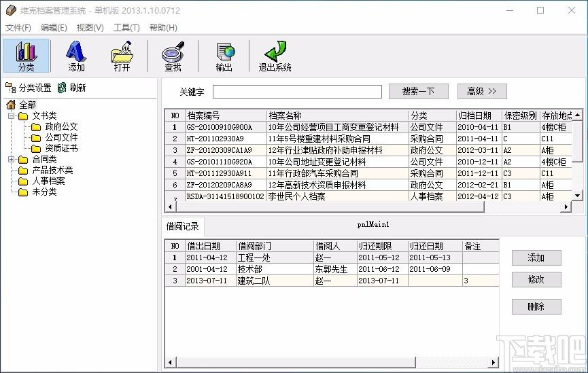This screenshot has height=373, width=588.
Task: Expand 高级 >> search options
Action: coord(482,92)
